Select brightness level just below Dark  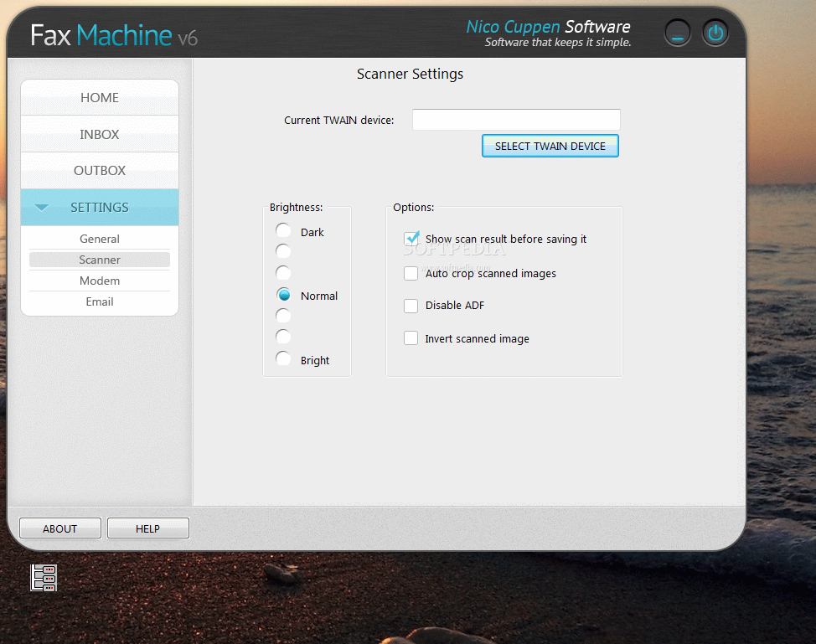283,251
